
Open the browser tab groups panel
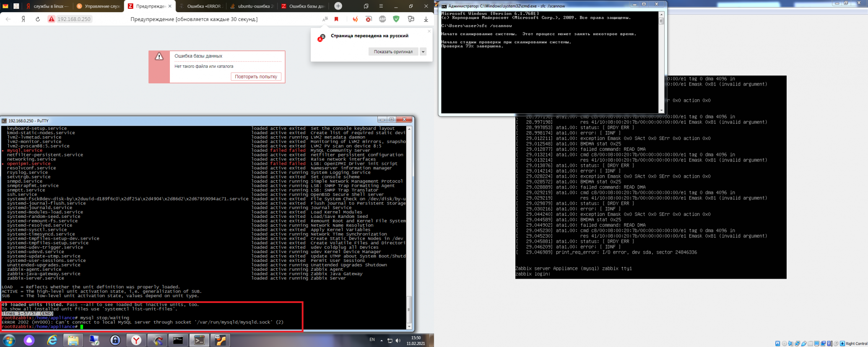(x=366, y=6)
